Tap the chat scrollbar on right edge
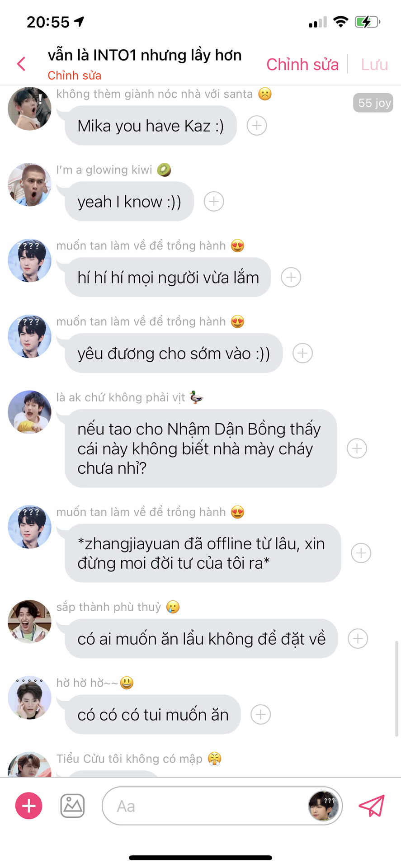Image resolution: width=401 pixels, height=868 pixels. pyautogui.click(x=397, y=689)
